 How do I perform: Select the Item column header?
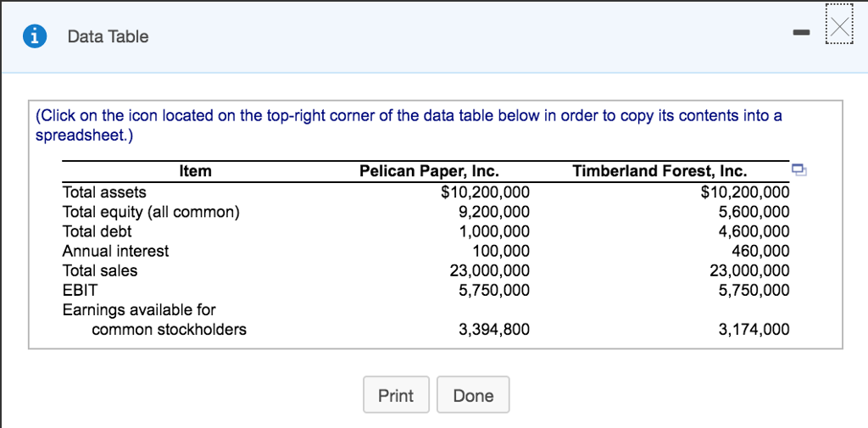click(x=196, y=171)
